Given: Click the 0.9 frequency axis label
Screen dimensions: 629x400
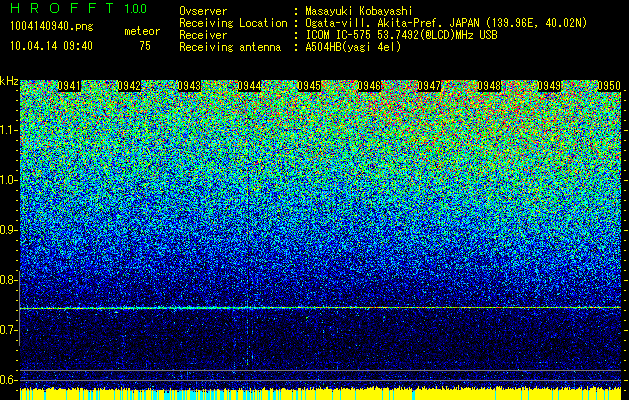Looking at the screenshot, I should (x=9, y=230).
